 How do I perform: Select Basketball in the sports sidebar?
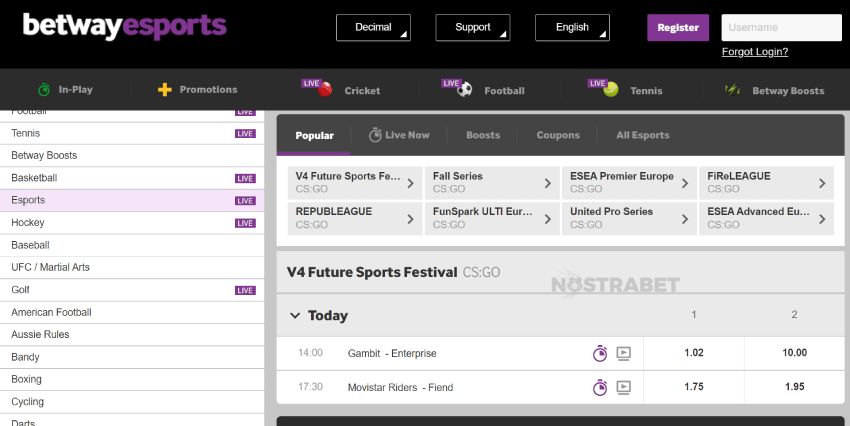[x=132, y=178]
